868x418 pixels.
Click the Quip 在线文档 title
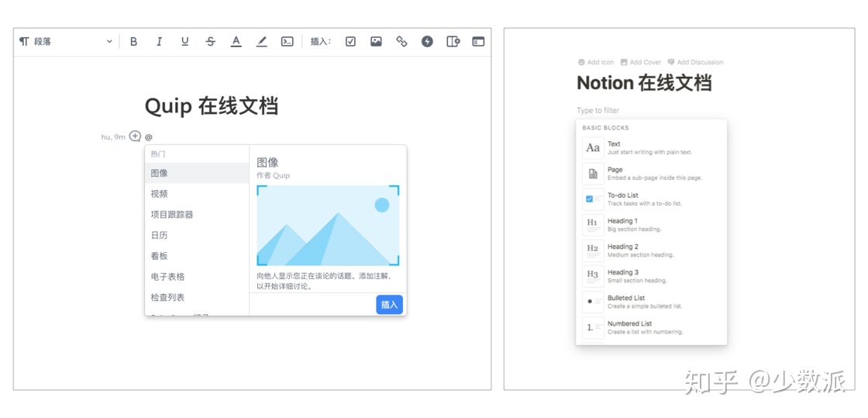[x=212, y=105]
